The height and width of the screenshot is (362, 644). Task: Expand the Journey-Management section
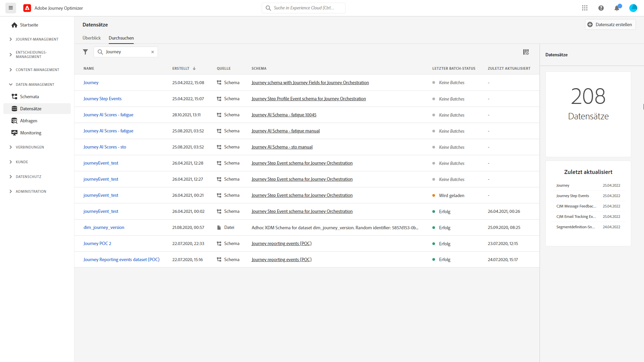(x=37, y=39)
